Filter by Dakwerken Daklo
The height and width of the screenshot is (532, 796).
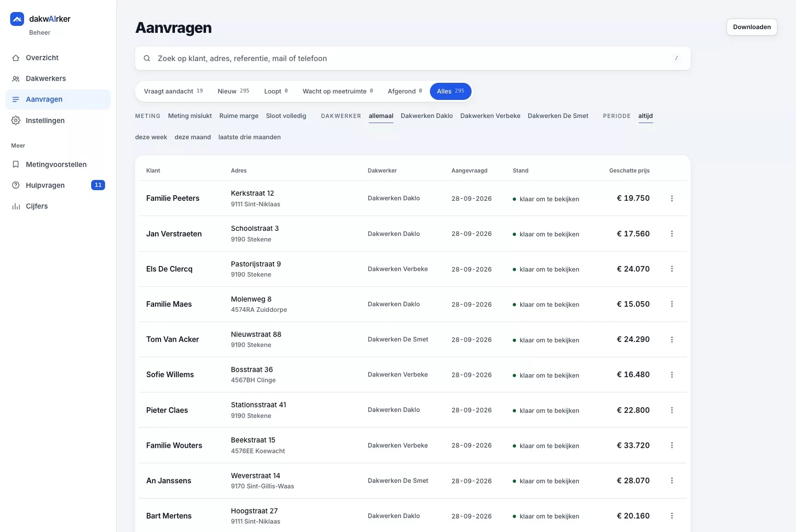[x=427, y=116]
